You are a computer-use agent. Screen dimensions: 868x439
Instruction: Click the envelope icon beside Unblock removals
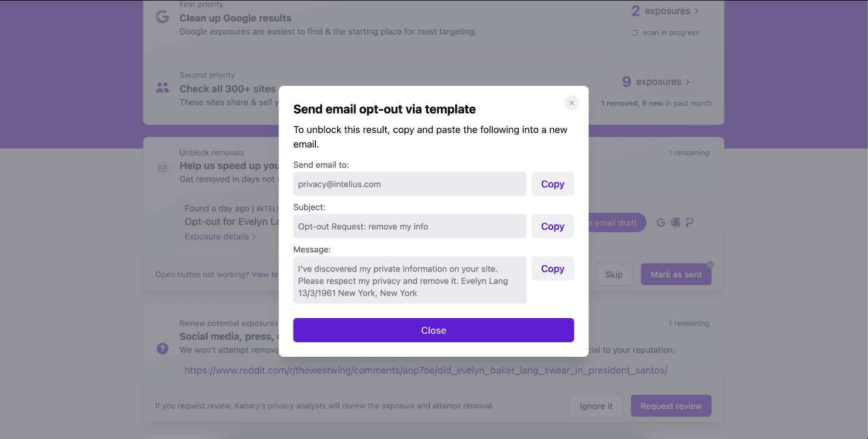pos(162,169)
